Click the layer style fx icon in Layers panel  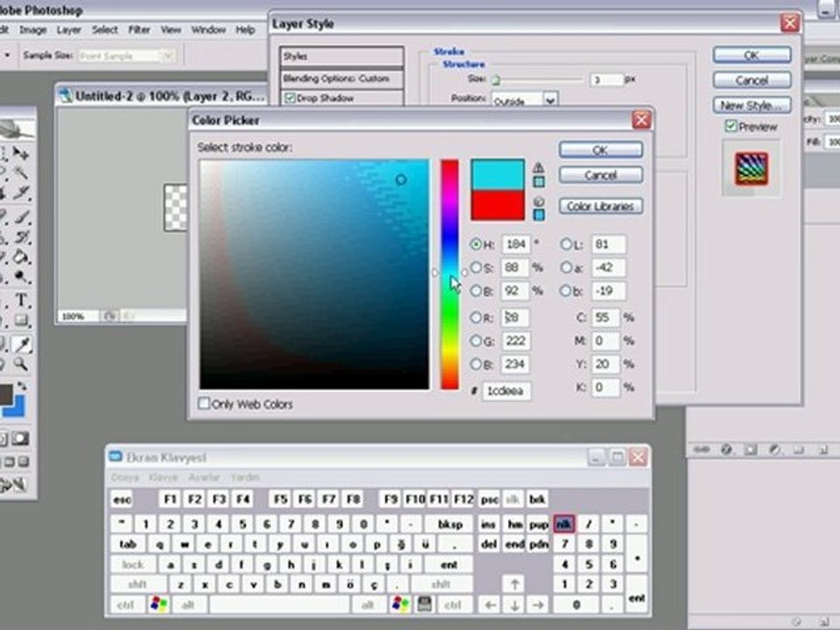pyautogui.click(x=726, y=450)
